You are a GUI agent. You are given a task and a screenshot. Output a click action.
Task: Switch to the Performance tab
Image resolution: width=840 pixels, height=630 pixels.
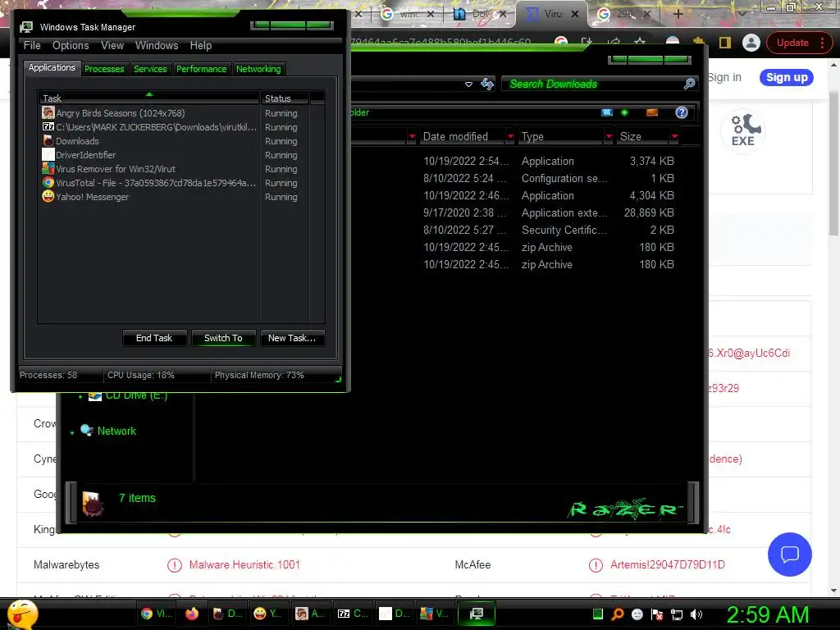(x=202, y=69)
